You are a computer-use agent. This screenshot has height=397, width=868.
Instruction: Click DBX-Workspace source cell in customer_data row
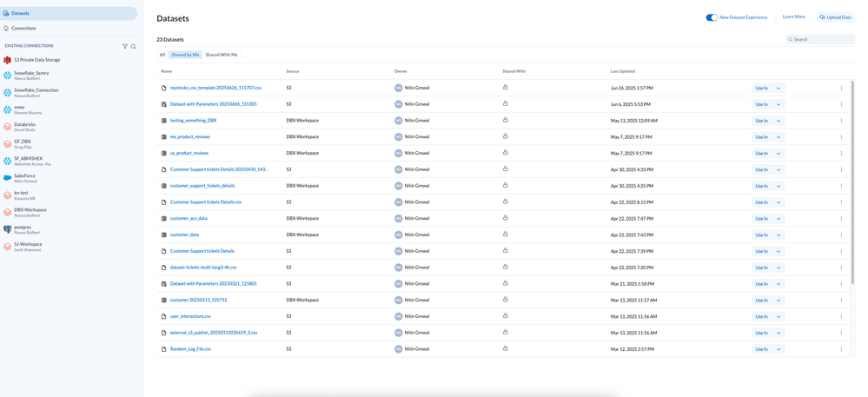[302, 235]
